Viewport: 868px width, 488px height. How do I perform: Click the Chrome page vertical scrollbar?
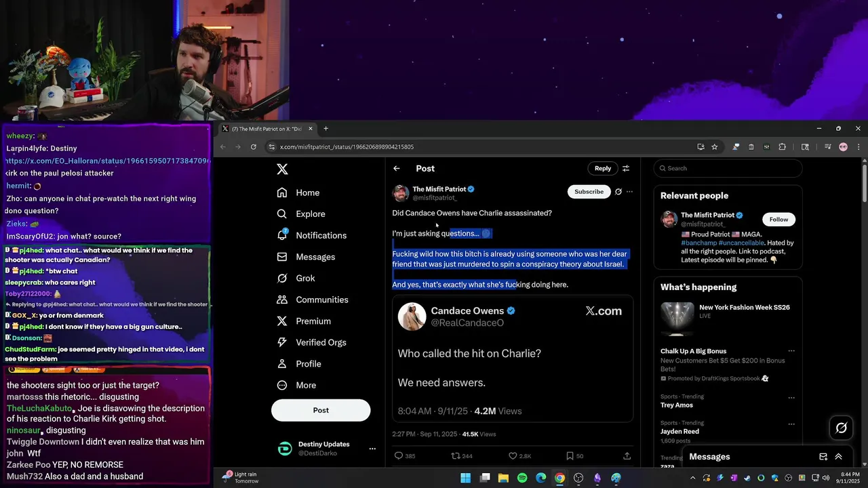coord(865,183)
